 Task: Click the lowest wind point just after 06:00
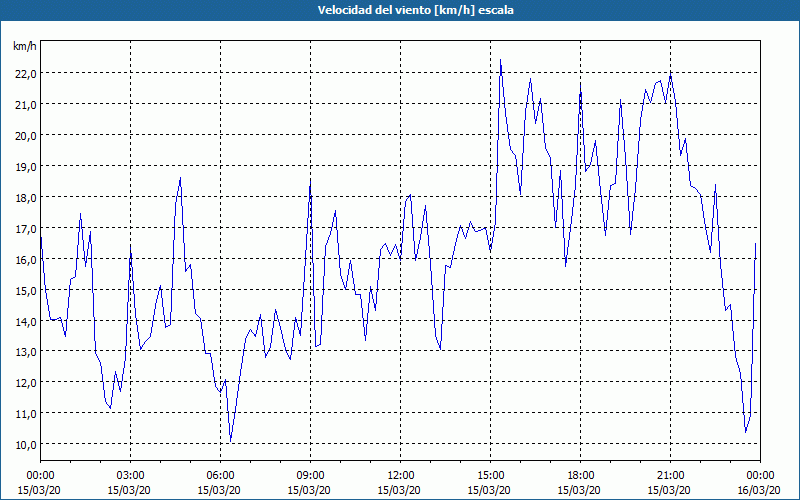(231, 441)
